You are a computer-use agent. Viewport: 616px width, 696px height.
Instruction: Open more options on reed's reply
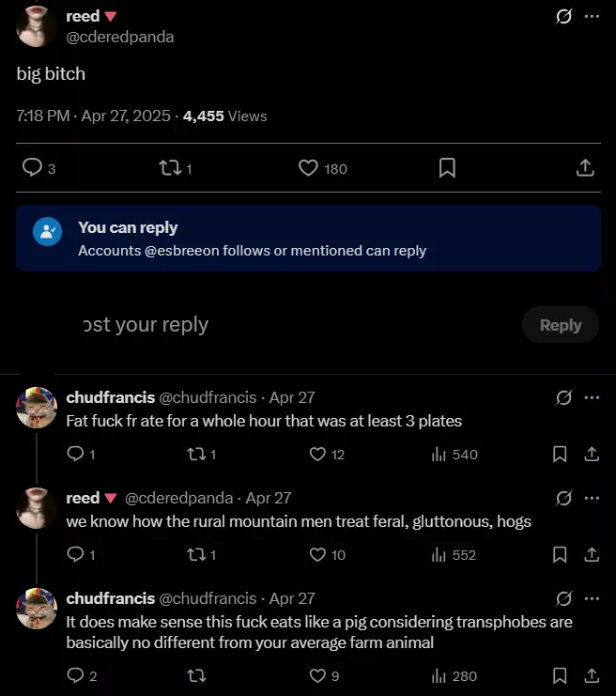[x=592, y=498]
